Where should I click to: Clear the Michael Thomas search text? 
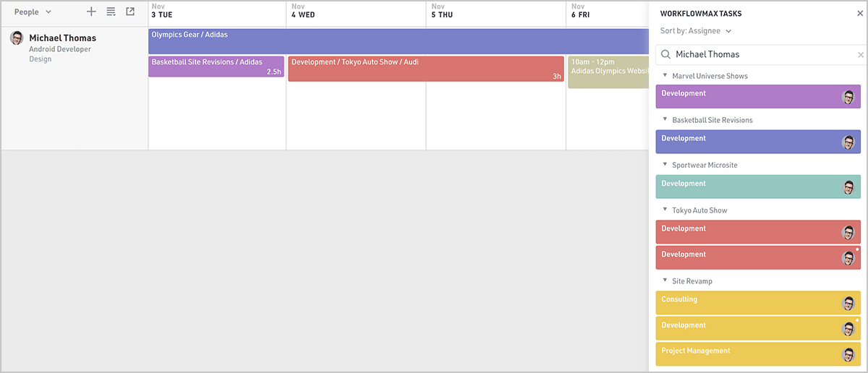point(861,55)
